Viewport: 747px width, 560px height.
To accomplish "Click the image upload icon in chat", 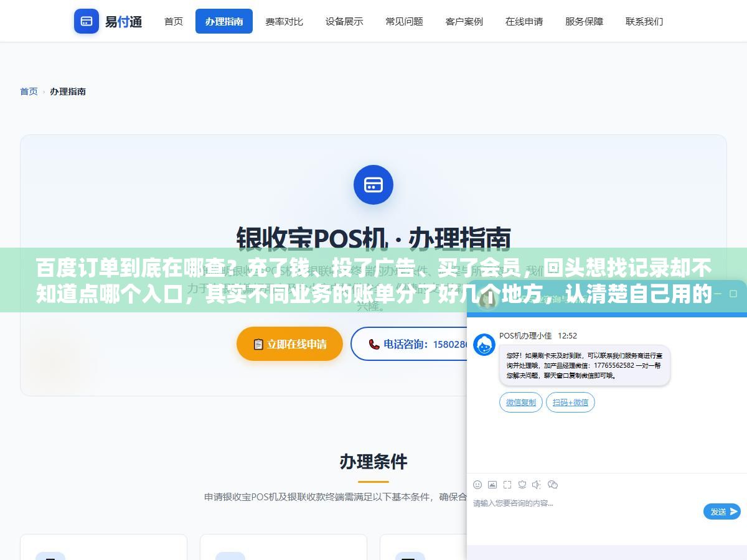I will click(492, 484).
